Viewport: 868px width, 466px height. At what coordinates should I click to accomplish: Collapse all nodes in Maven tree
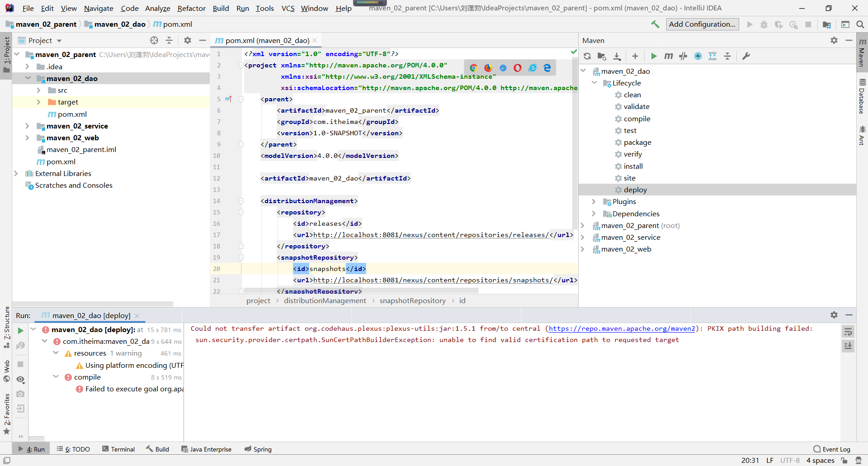click(x=727, y=56)
